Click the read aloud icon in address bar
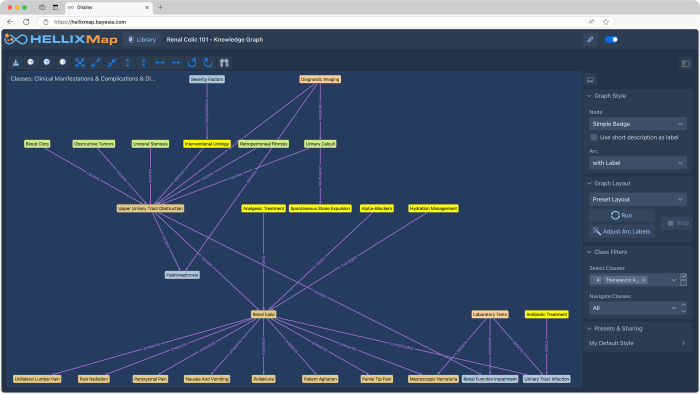 (592, 22)
